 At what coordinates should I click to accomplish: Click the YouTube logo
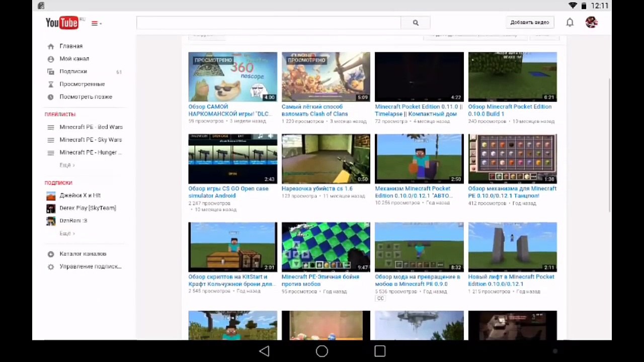(x=62, y=23)
